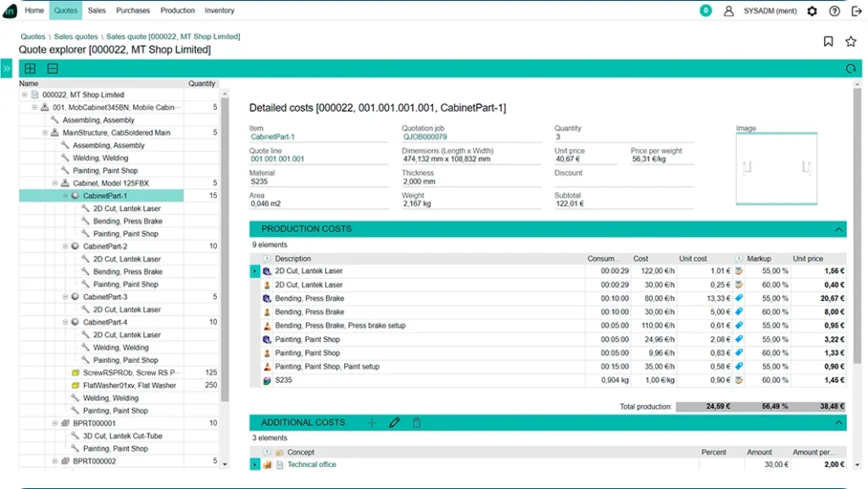Image resolution: width=868 pixels, height=489 pixels.
Task: Delete additional cost using trash icon
Action: [x=416, y=422]
